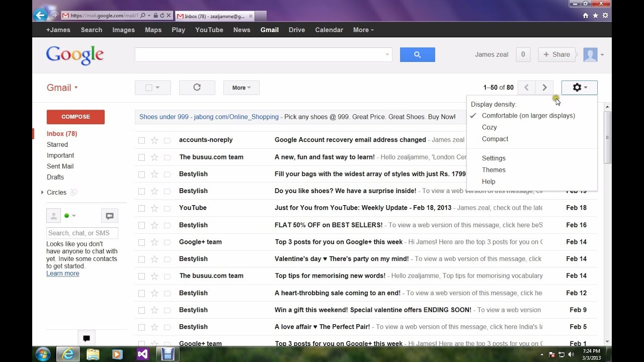Screen dimensions: 644x362
Task: Open Themes from gear menu
Action: 494,170
